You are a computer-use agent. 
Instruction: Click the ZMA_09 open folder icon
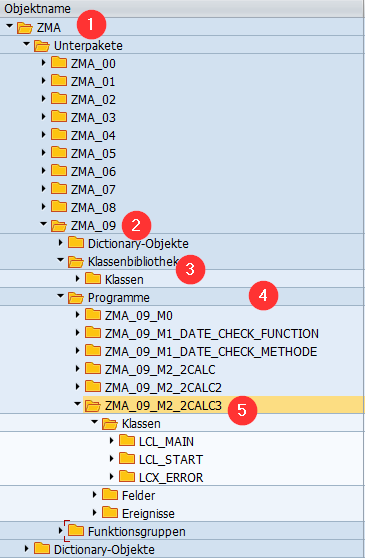point(59,226)
